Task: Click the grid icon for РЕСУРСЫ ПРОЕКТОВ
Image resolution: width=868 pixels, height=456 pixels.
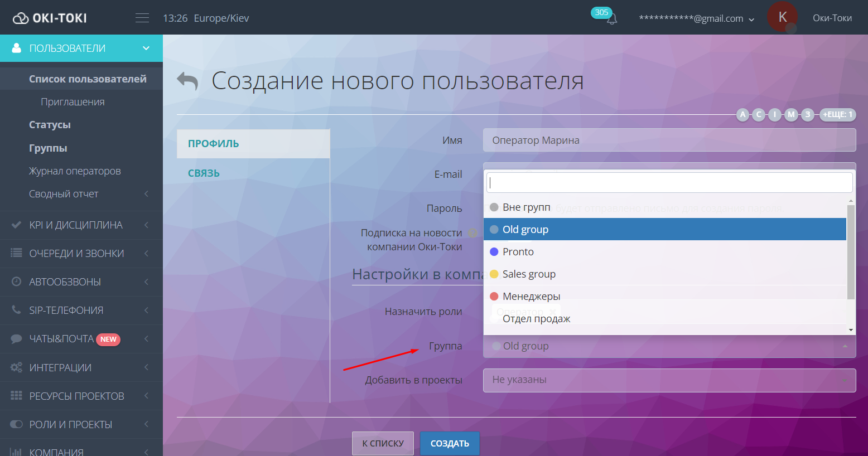Action: [16, 396]
